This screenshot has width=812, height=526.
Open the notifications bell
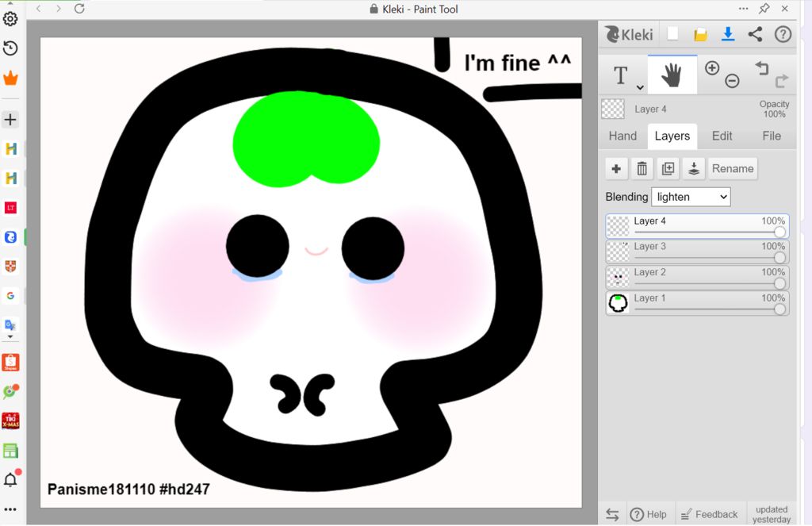pyautogui.click(x=10, y=479)
